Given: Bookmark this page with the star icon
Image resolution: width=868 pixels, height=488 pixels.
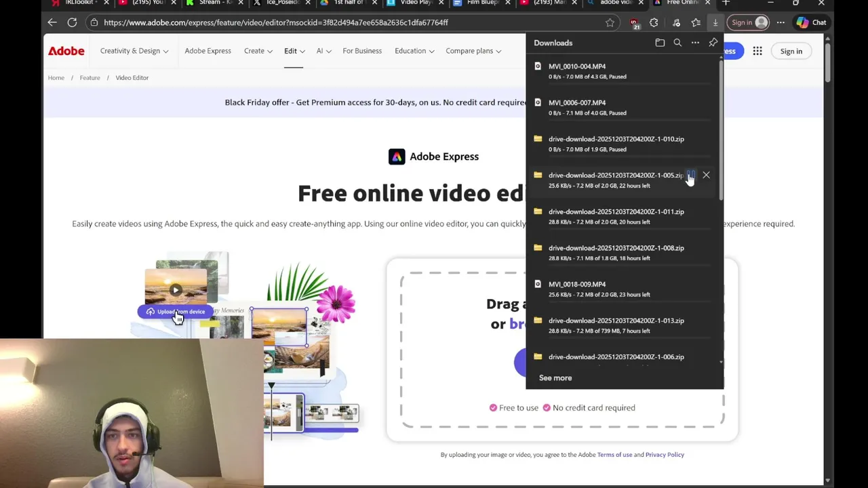Looking at the screenshot, I should tap(610, 22).
